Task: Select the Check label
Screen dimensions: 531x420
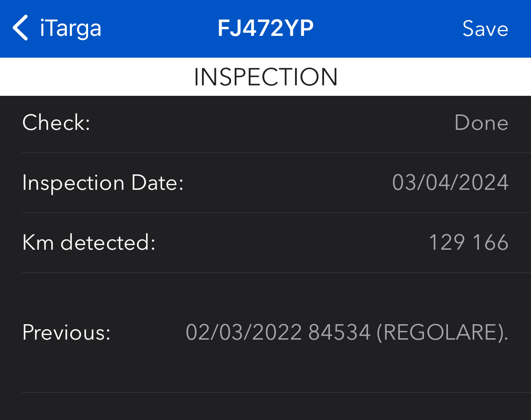Action: (x=56, y=122)
